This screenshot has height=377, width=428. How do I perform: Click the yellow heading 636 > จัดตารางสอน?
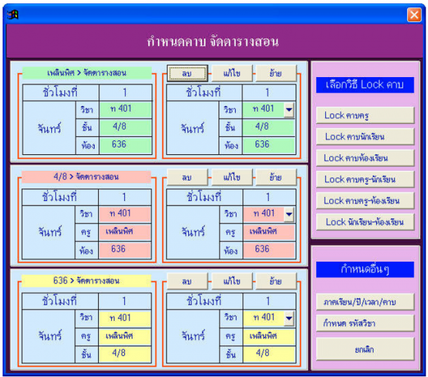(x=86, y=281)
